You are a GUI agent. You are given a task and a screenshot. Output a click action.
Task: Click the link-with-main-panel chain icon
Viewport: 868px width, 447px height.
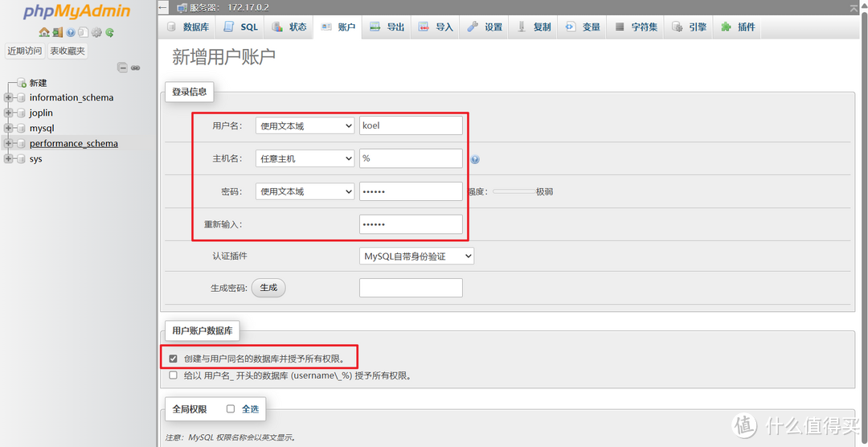(x=136, y=68)
